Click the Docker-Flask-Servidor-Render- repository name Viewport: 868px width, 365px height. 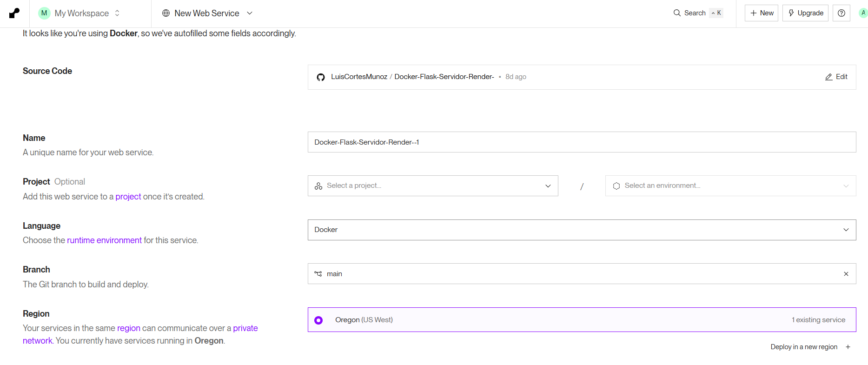[x=444, y=77]
